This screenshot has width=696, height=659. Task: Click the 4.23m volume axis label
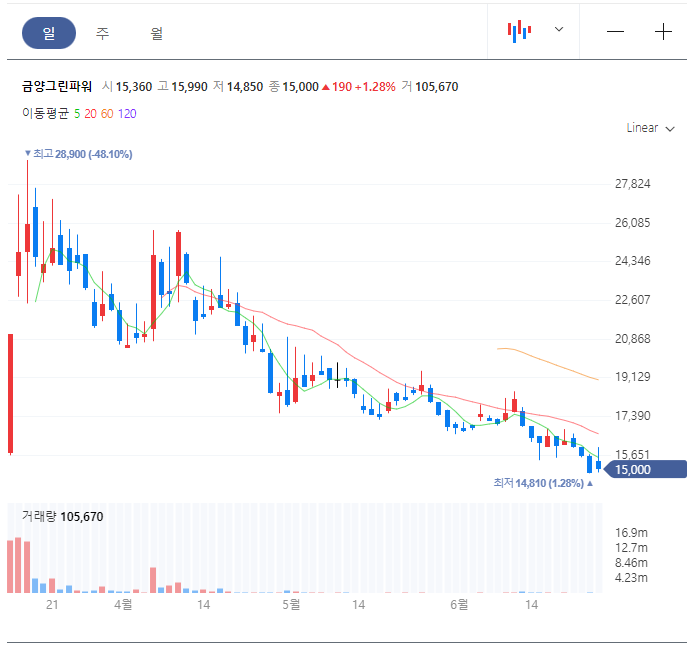click(x=631, y=578)
